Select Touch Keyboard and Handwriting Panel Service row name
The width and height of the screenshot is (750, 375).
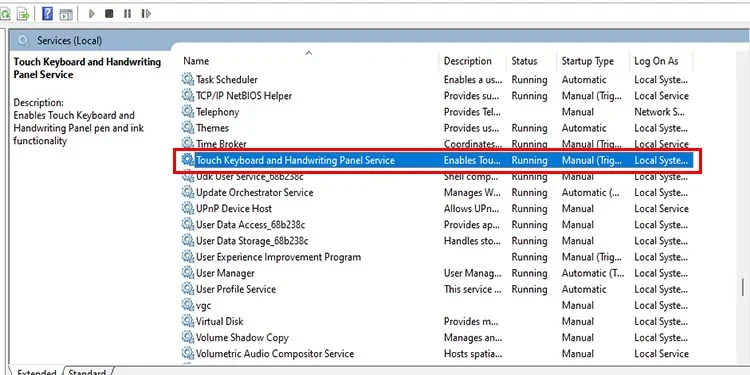click(x=296, y=160)
